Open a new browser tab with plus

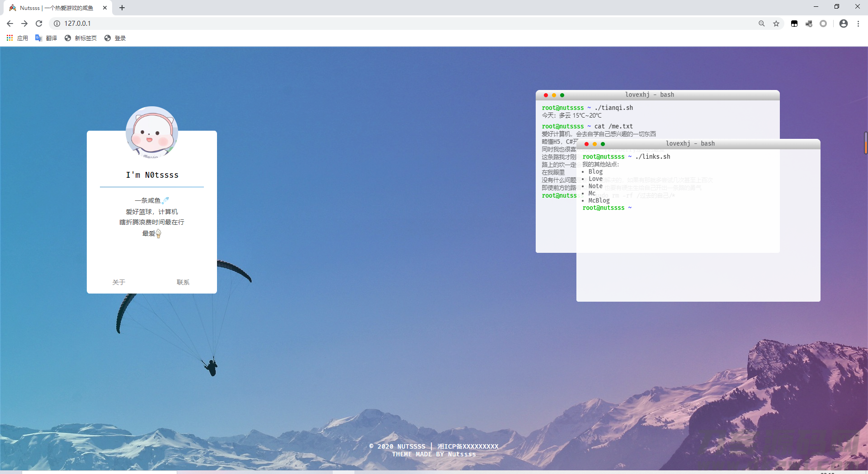click(x=122, y=8)
